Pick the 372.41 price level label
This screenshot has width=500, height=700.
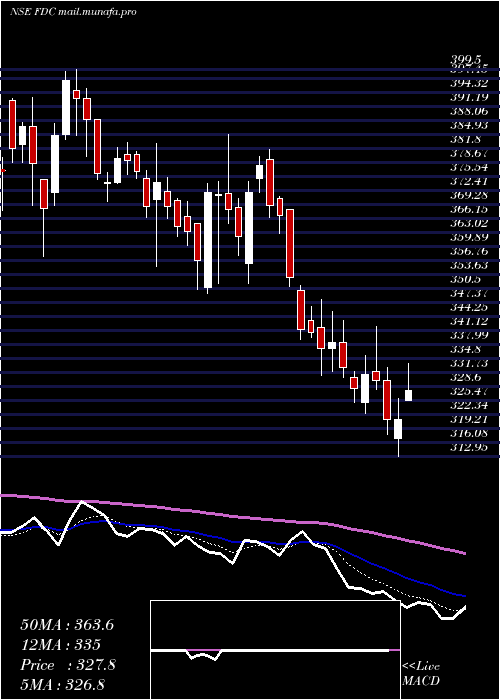coord(469,181)
